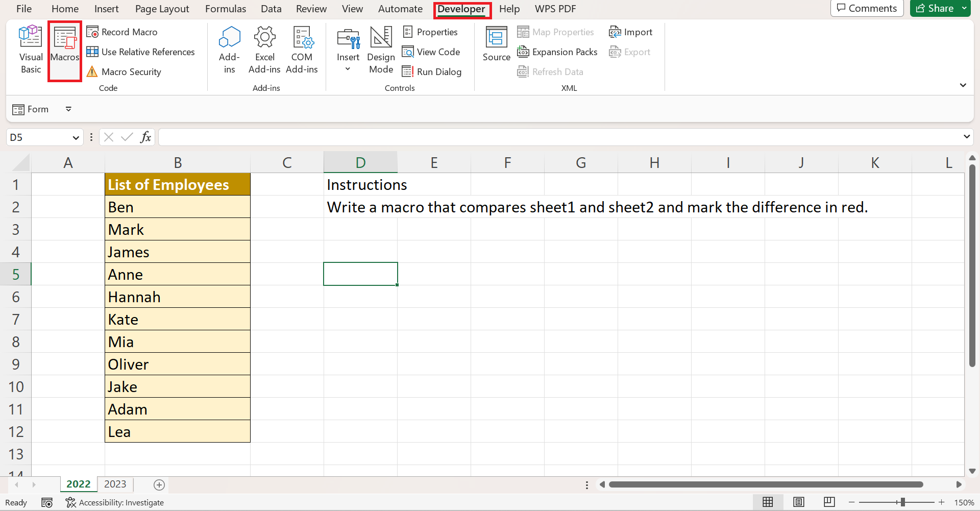This screenshot has height=511, width=980.
Task: Click the Macros button
Action: tap(65, 50)
